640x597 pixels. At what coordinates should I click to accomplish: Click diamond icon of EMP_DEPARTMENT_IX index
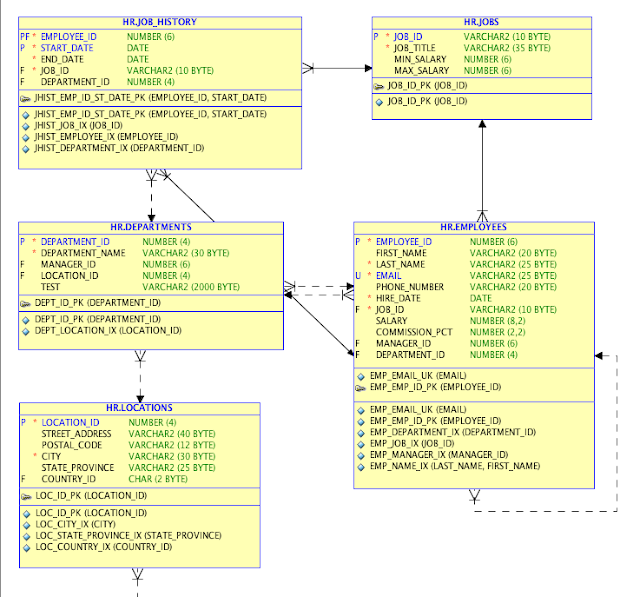coord(361,433)
